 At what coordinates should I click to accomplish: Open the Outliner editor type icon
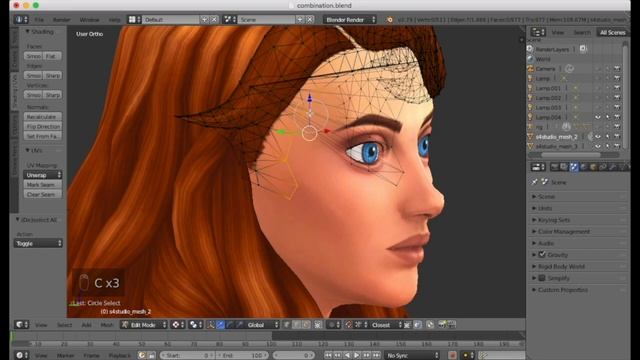pos(538,32)
